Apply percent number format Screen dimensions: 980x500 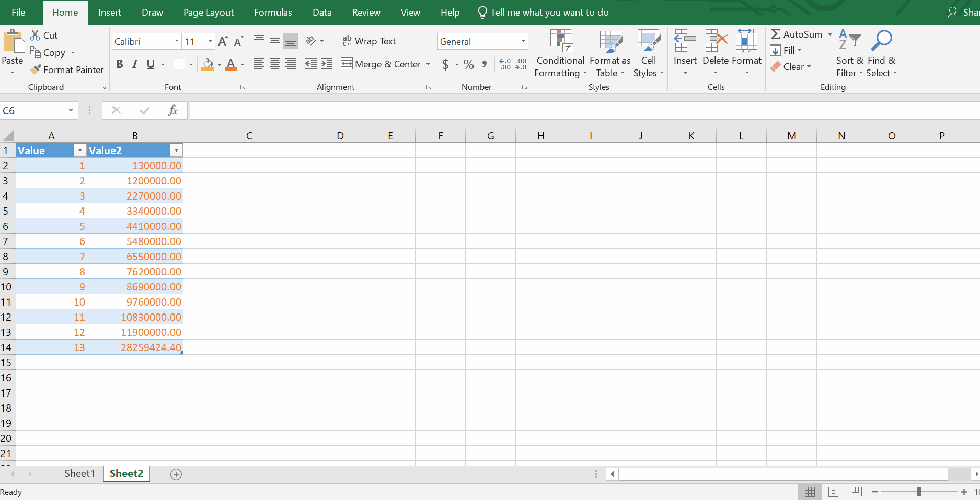point(468,64)
